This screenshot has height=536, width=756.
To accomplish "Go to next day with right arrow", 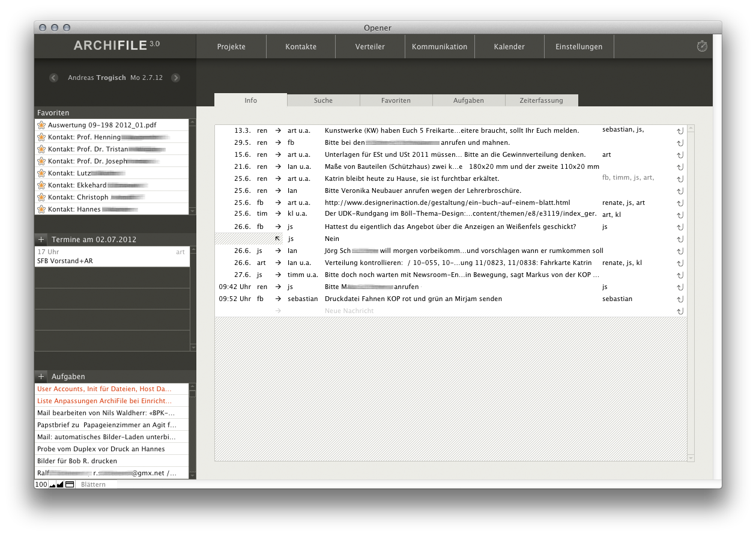I will (x=175, y=78).
